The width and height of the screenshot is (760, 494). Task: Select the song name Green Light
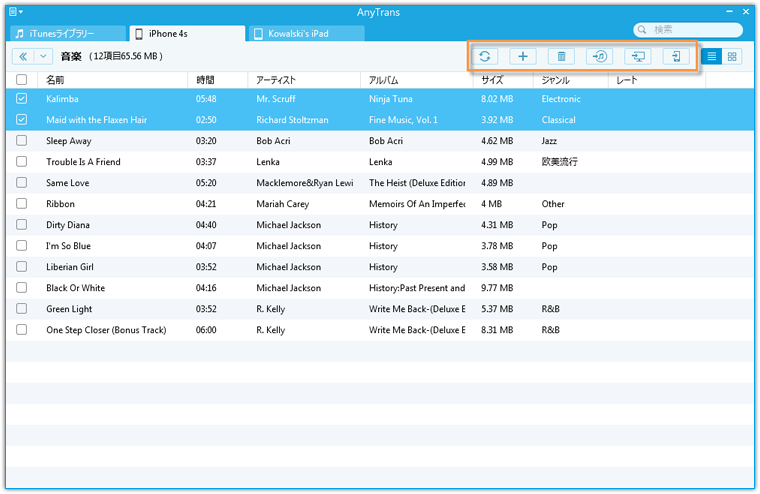69,309
